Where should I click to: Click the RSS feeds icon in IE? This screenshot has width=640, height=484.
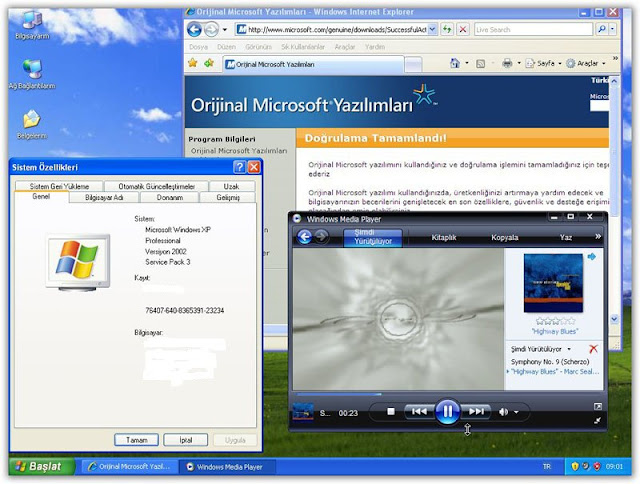[x=481, y=64]
